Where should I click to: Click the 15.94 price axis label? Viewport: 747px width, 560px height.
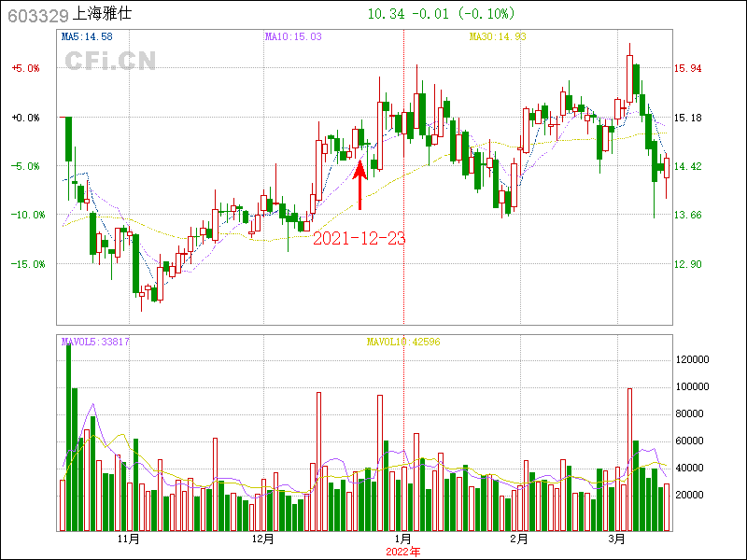[x=687, y=68]
